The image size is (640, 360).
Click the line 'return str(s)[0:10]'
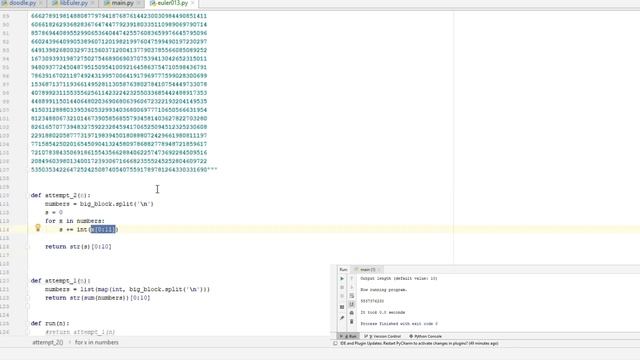(78, 247)
